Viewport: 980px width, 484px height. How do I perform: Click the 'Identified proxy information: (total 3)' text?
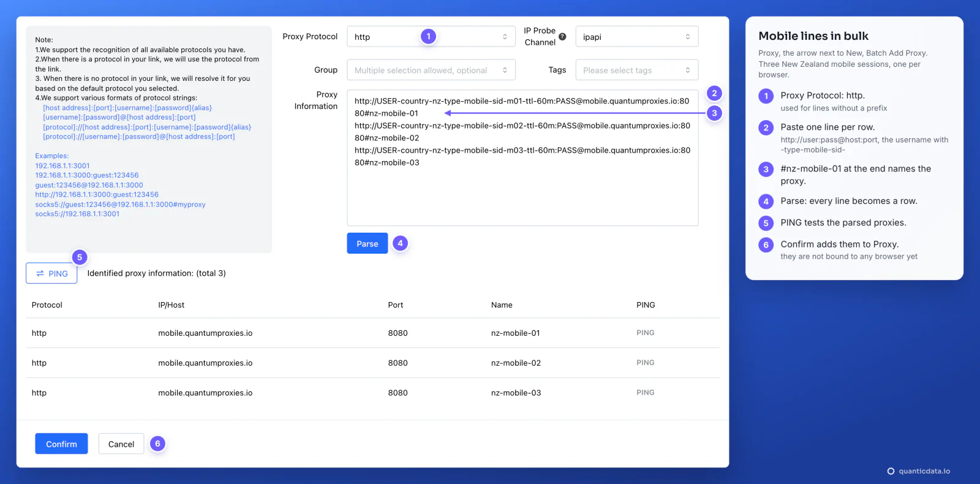(156, 273)
